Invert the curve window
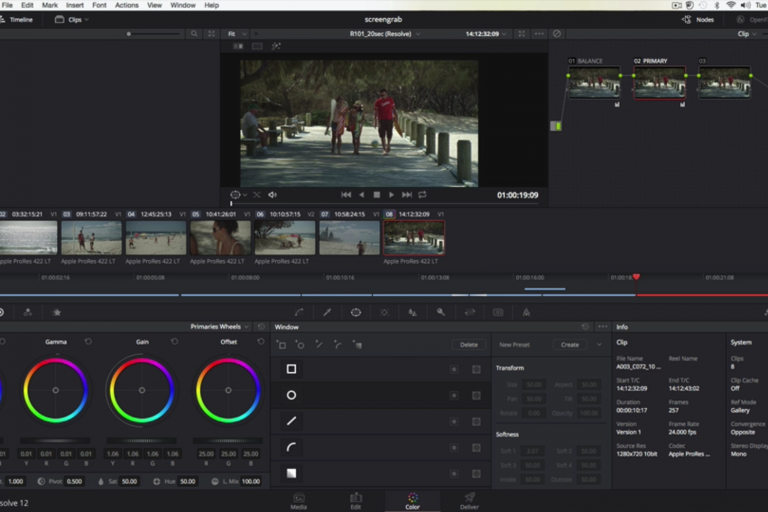Viewport: 768px width, 512px height. [x=454, y=447]
